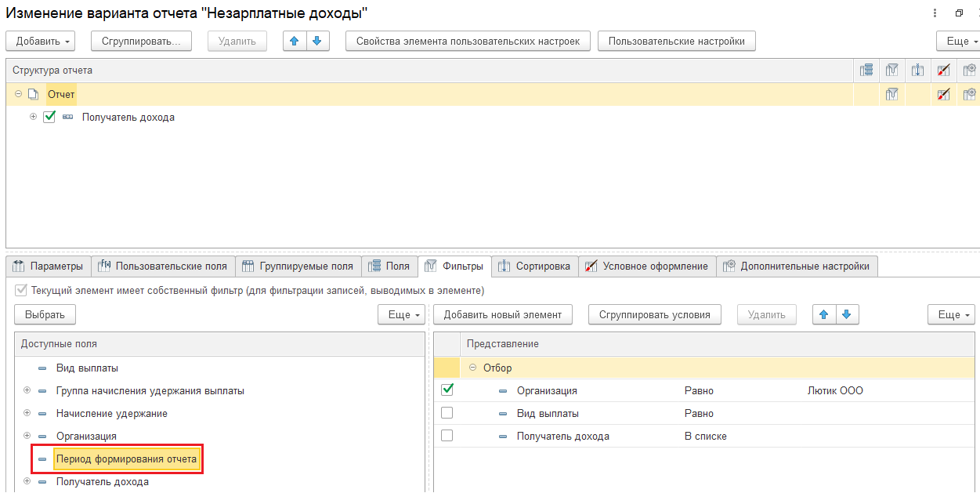The height and width of the screenshot is (493, 980).
Task: Collapse the Отбор filter group
Action: [x=472, y=368]
